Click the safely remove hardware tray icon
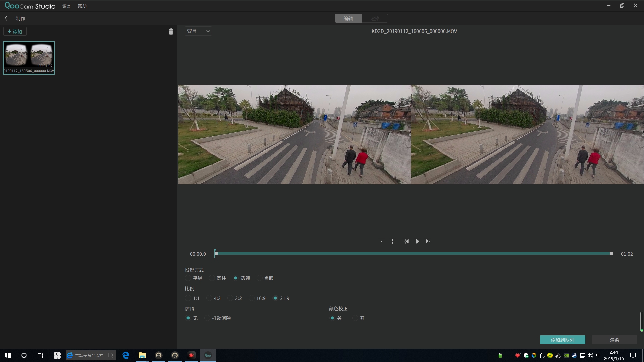Viewport: 644px width, 362px height. [542, 355]
